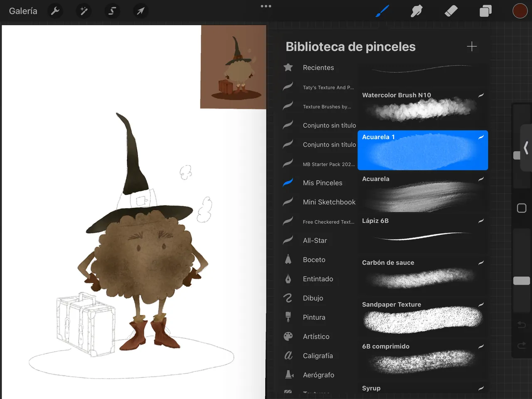This screenshot has width=532, height=399.
Task: Tap Sandpaper Texture brush-source stroke icon
Action: coord(481,305)
